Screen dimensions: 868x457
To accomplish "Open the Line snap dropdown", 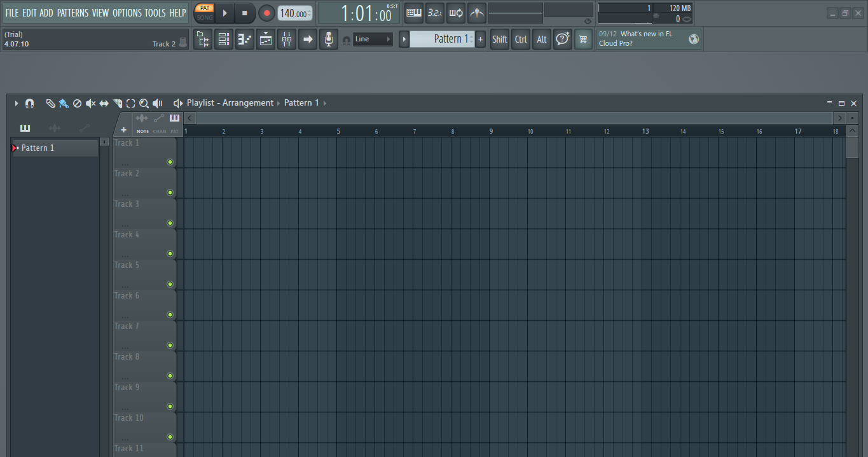I will 373,39.
